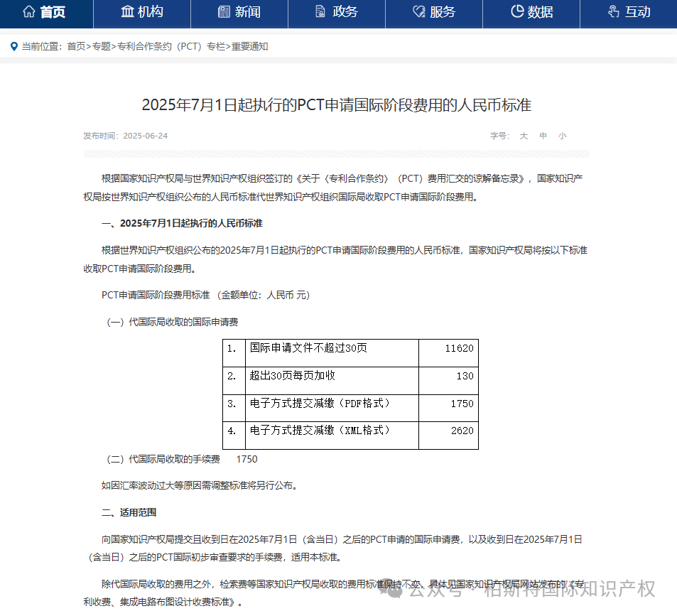Return home via 首页 breadcrumb link
Image resolution: width=677 pixels, height=616 pixels.
pyautogui.click(x=75, y=46)
